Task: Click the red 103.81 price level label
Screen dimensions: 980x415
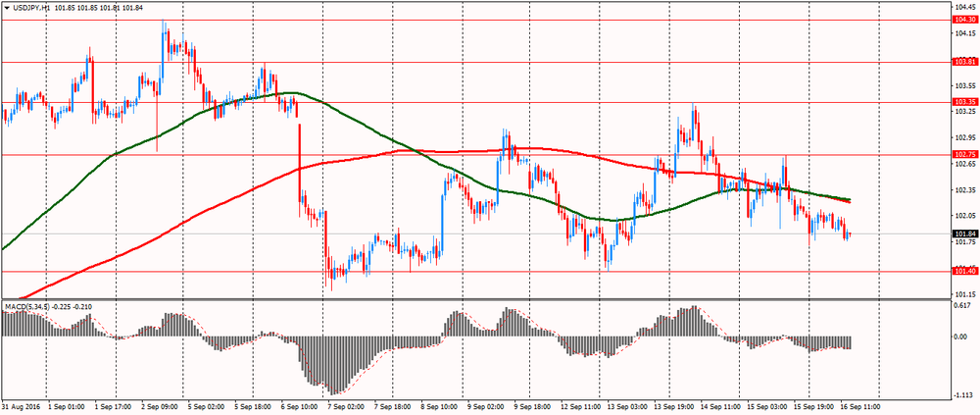Action: (x=965, y=62)
